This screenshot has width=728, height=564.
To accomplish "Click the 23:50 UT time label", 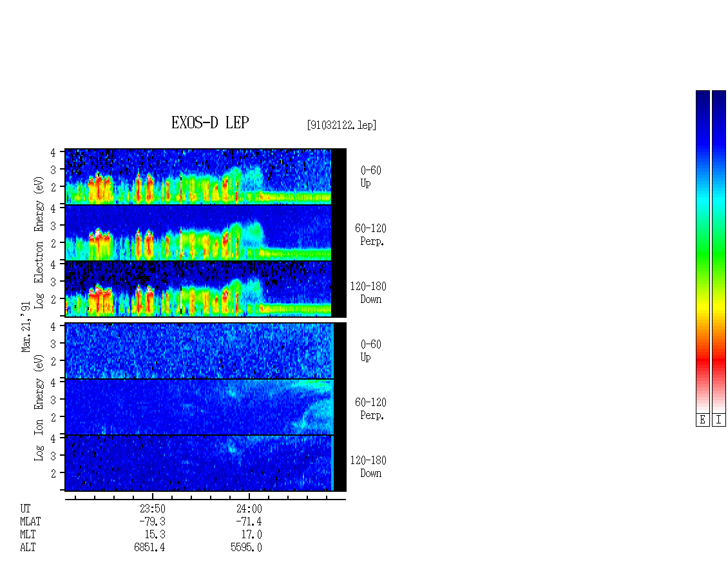I will pos(152,509).
